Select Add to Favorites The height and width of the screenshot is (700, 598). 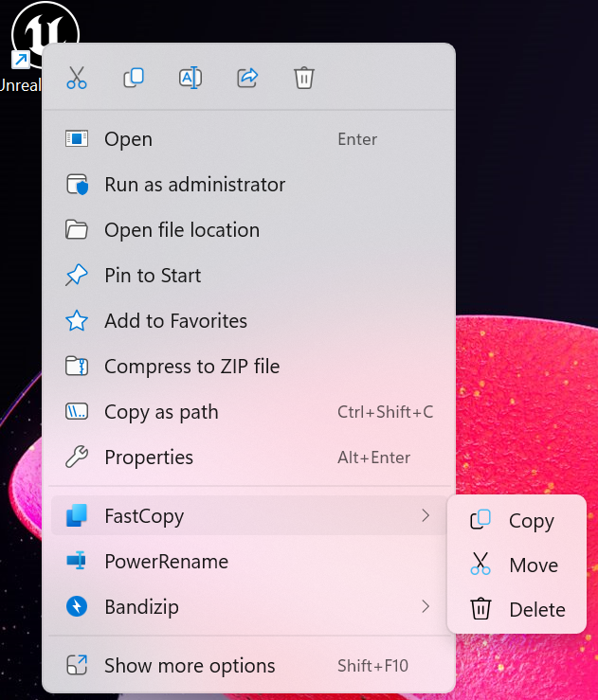tap(250, 321)
